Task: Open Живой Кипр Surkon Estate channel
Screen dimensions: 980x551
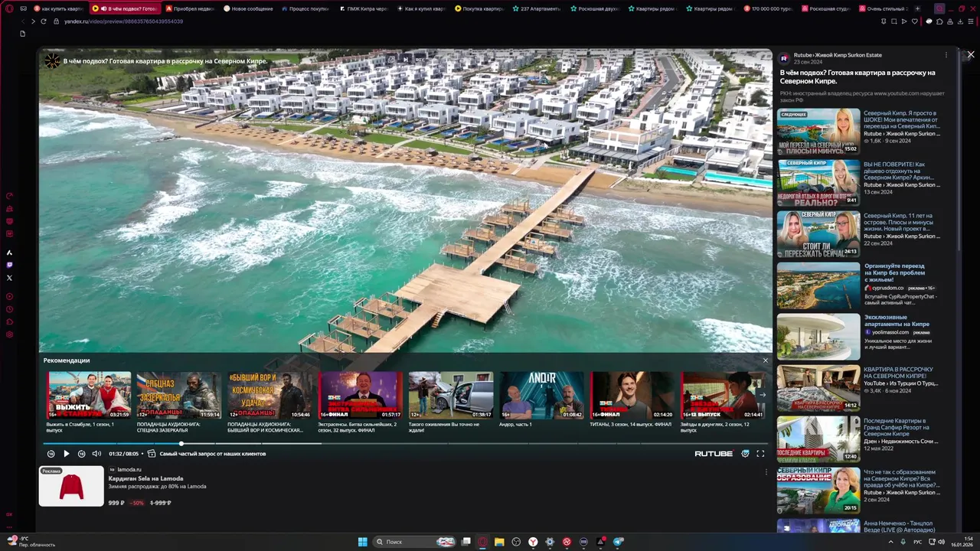Action: click(x=838, y=55)
